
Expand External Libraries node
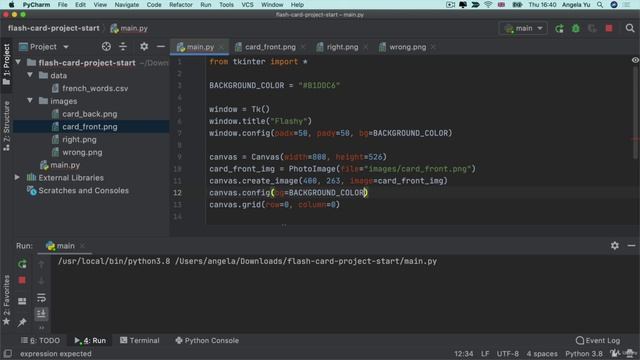pos(17,177)
